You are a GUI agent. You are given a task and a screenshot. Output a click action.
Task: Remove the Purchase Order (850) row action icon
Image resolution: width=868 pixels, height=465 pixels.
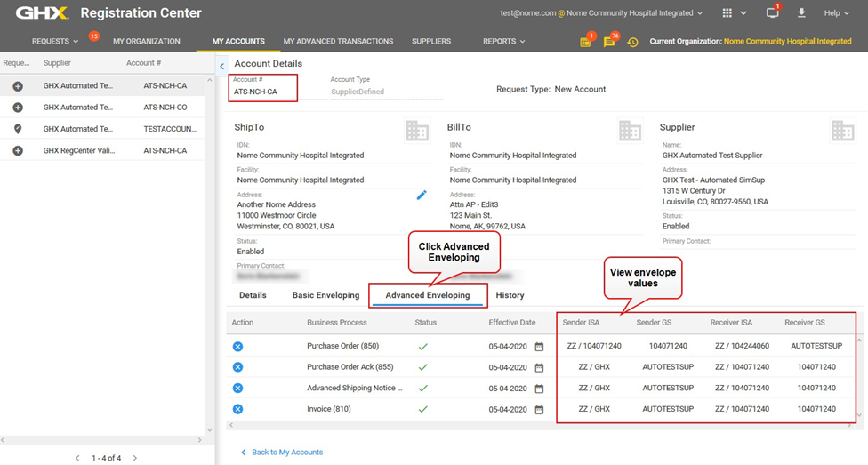[x=237, y=346]
